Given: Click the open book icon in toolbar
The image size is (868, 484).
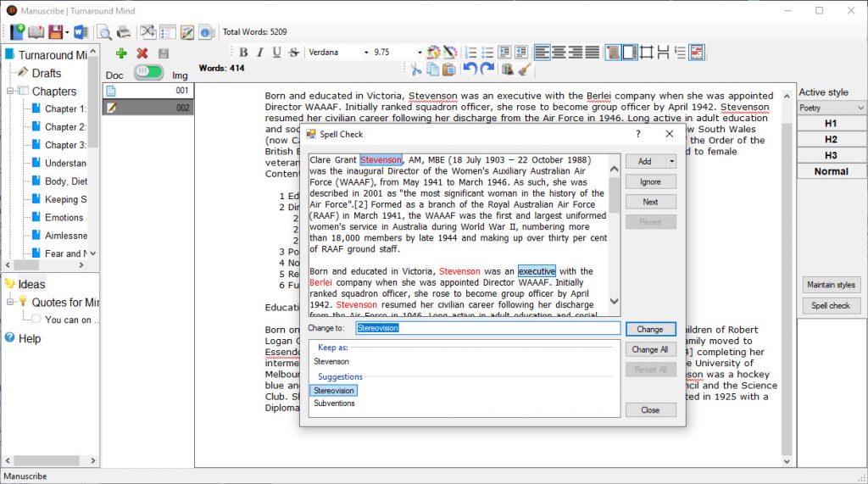Looking at the screenshot, I should tap(36, 31).
